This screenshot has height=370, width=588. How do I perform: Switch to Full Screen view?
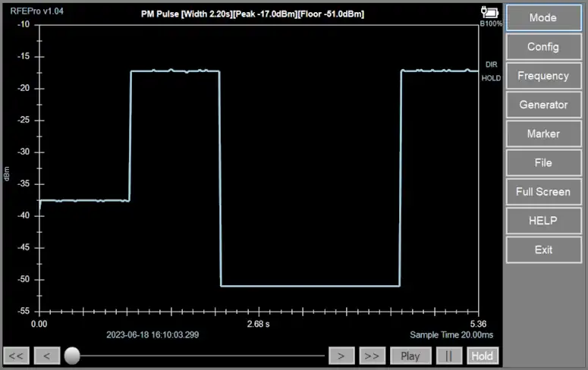(542, 192)
